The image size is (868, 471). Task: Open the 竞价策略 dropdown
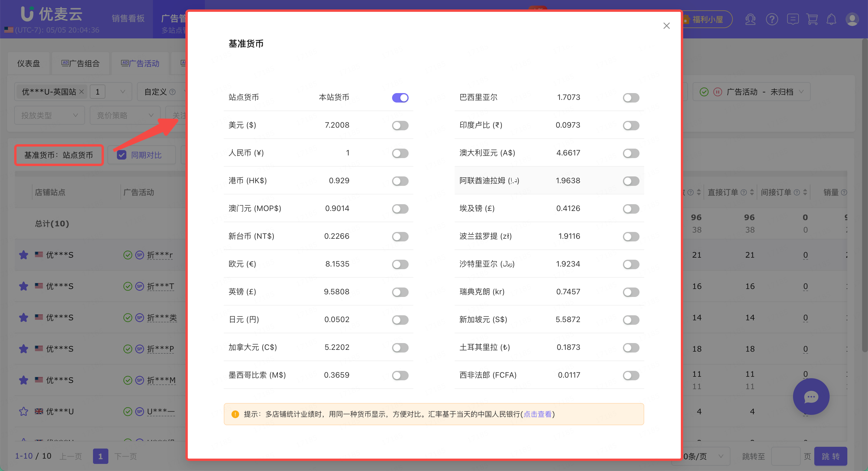pos(125,115)
